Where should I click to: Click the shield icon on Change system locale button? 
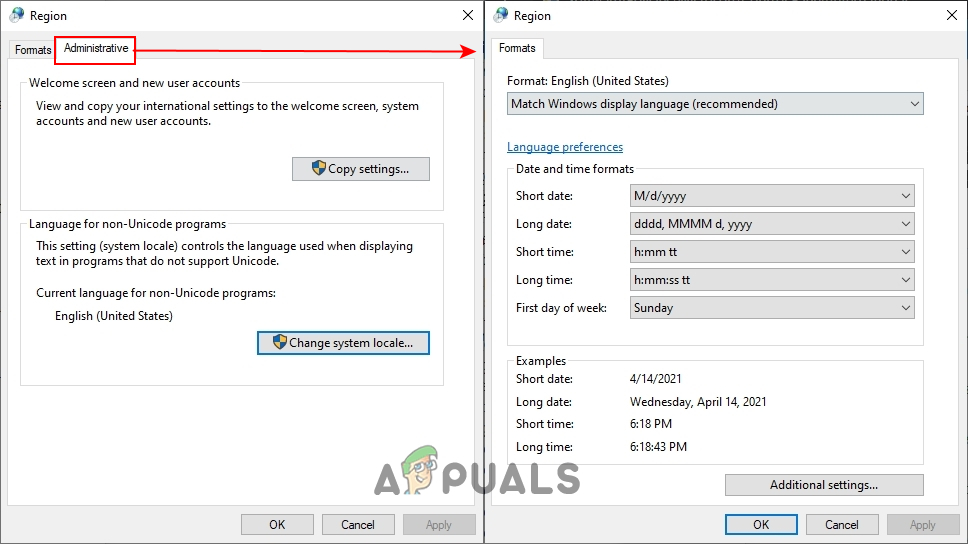[280, 342]
